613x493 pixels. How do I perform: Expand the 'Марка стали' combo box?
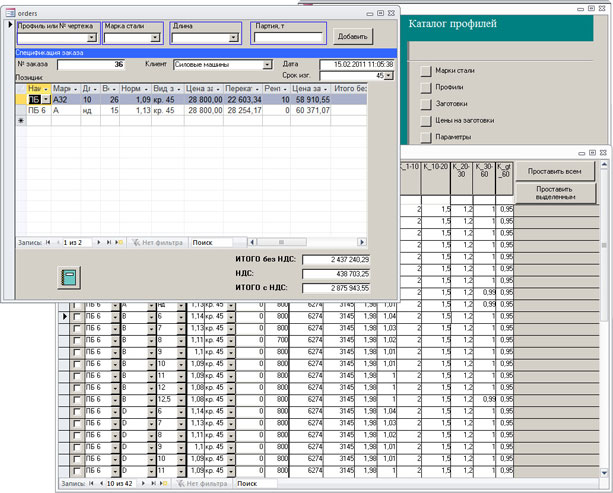[156, 38]
